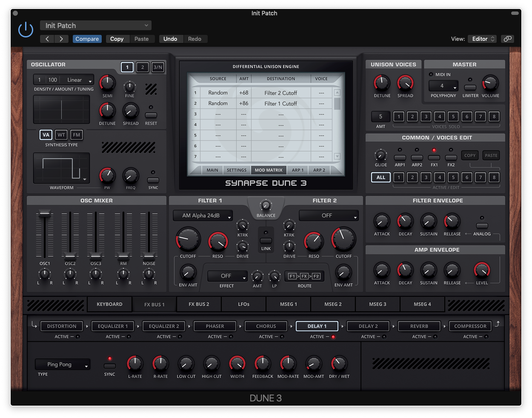Click the Compare button
This screenshot has width=532, height=418.
(x=87, y=39)
